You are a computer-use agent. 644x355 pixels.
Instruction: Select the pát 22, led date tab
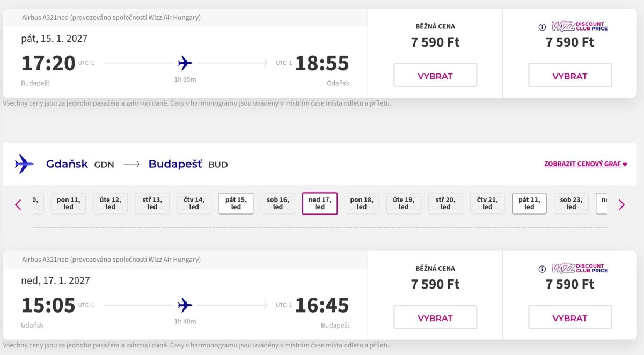pyautogui.click(x=529, y=203)
